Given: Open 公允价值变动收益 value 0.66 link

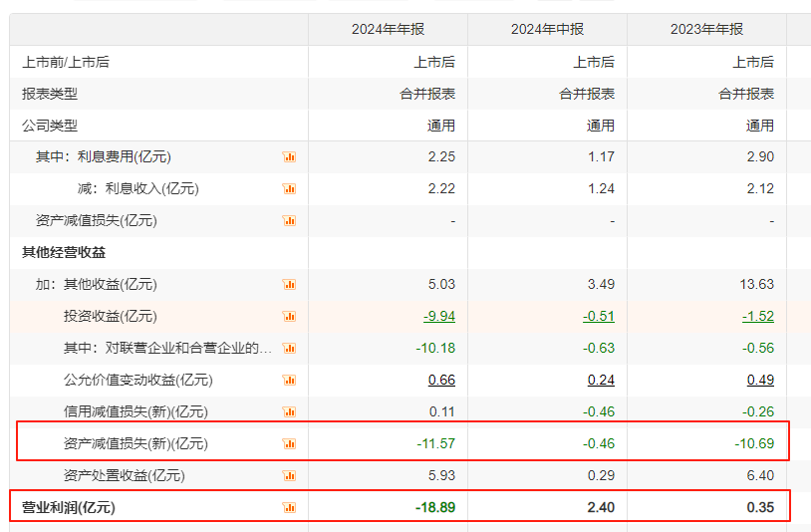Looking at the screenshot, I should point(441,380).
